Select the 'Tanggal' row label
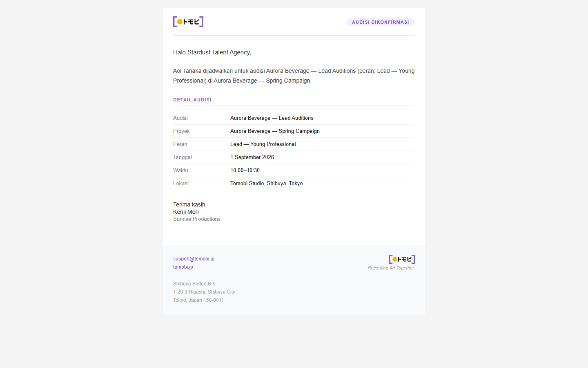This screenshot has width=588, height=368. point(183,157)
